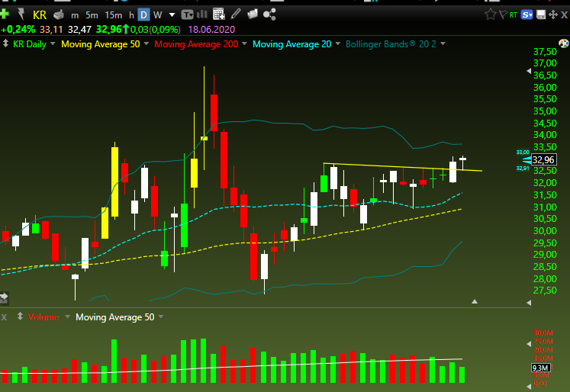Click the share chart icon
Viewport: 570px width, 392px height.
pos(269,14)
